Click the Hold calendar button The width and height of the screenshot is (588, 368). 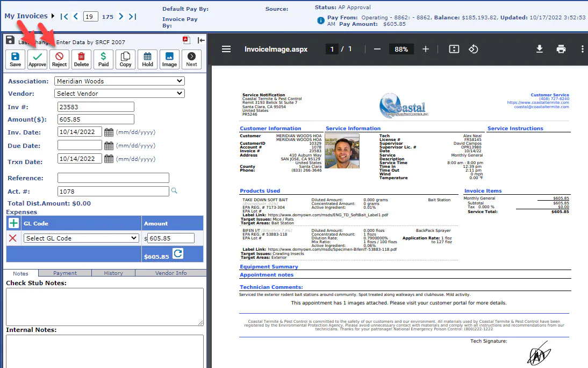click(147, 59)
